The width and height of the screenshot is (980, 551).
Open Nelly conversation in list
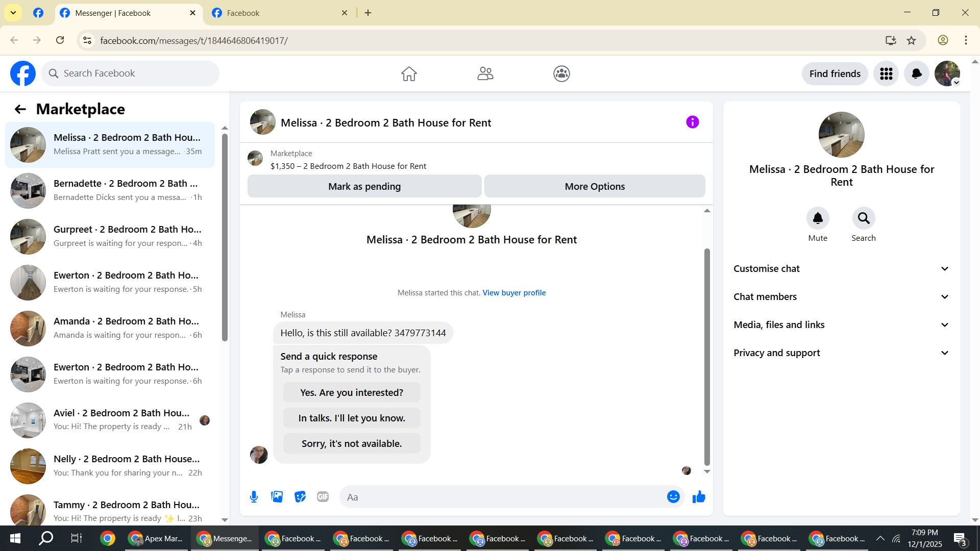pos(110,466)
